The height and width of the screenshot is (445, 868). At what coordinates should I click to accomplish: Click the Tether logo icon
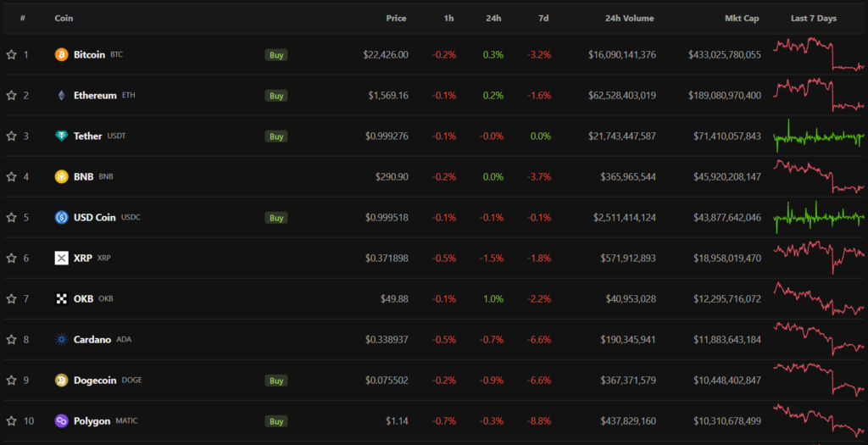[61, 136]
